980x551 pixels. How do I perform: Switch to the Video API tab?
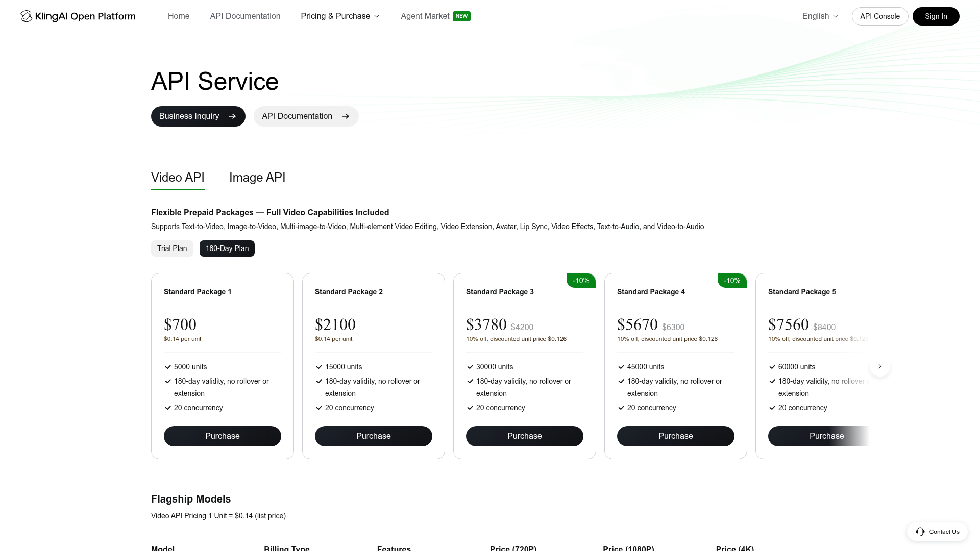[x=178, y=178]
